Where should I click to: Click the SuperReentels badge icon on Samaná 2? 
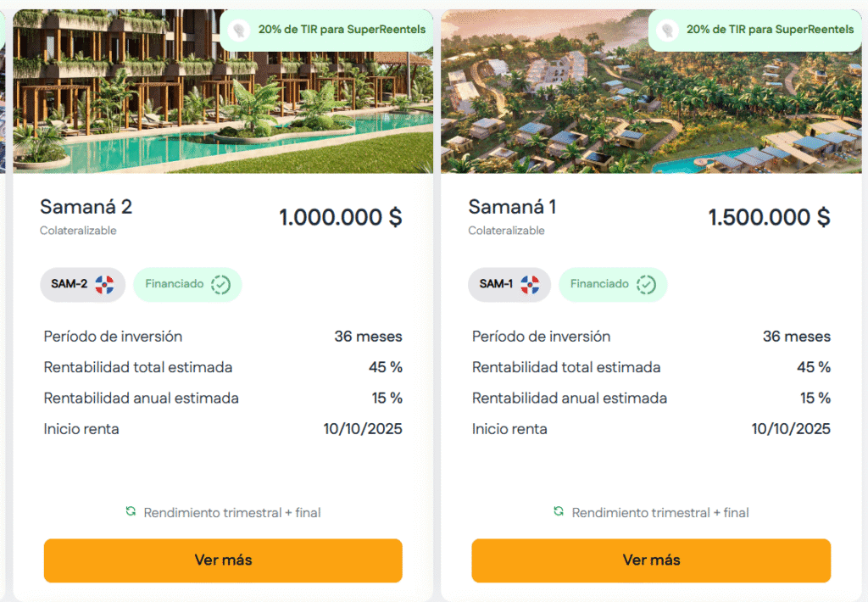pyautogui.click(x=240, y=30)
